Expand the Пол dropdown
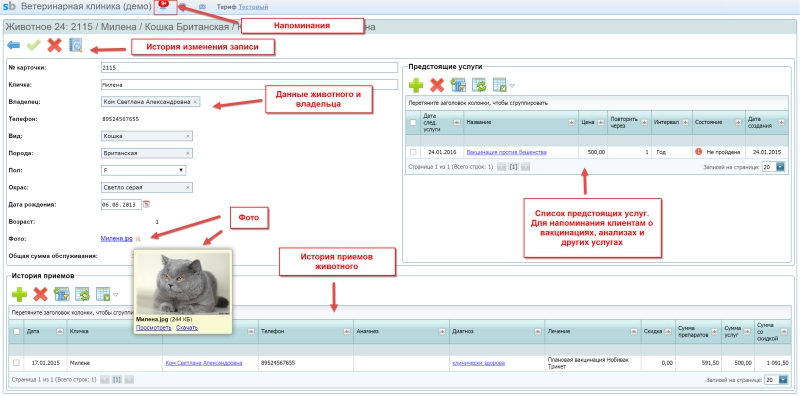 click(144, 170)
